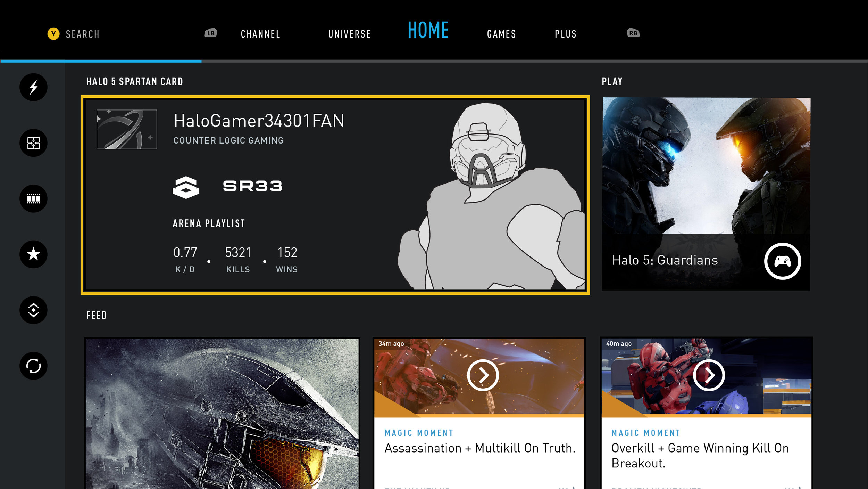Select the film strip sidebar icon
The height and width of the screenshot is (489, 868).
pyautogui.click(x=33, y=198)
